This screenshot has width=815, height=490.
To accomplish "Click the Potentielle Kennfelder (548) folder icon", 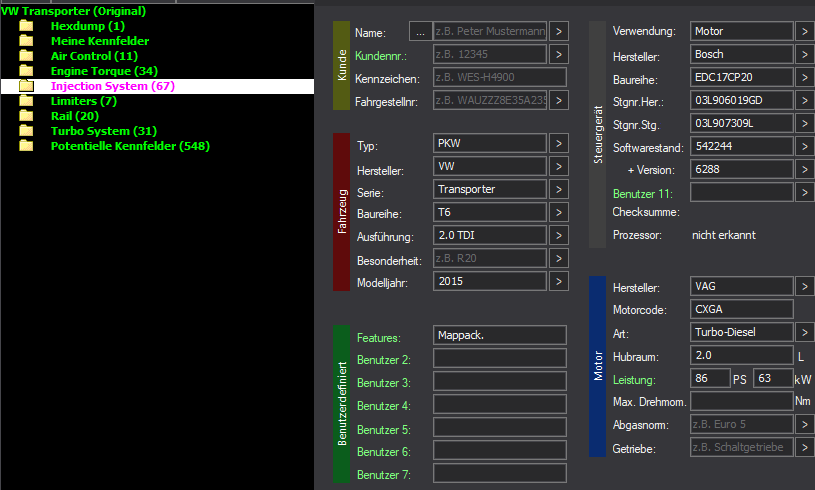I will [x=26, y=146].
